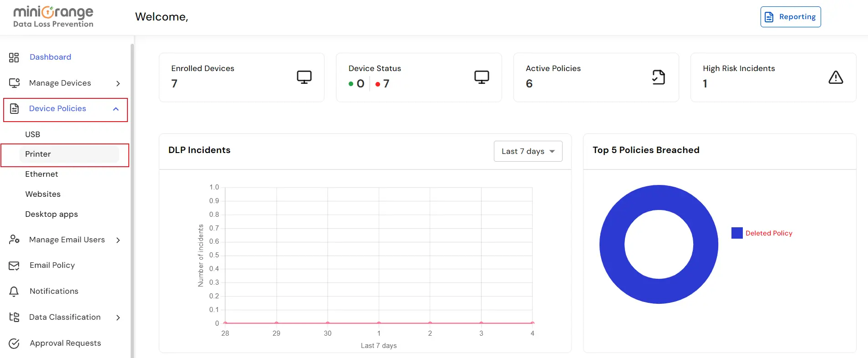This screenshot has height=358, width=868.
Task: Collapse the Device Policies chevron
Action: click(x=116, y=109)
